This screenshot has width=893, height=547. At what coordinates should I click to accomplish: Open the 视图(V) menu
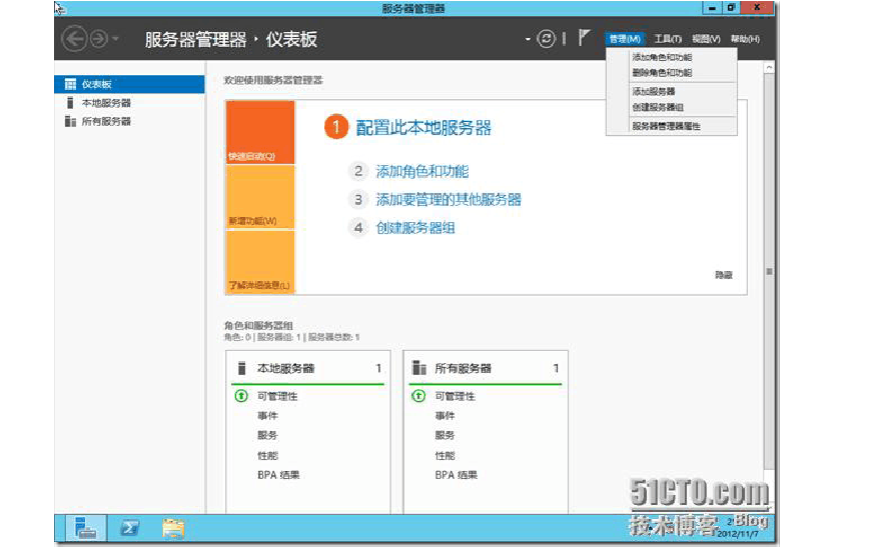click(x=706, y=39)
